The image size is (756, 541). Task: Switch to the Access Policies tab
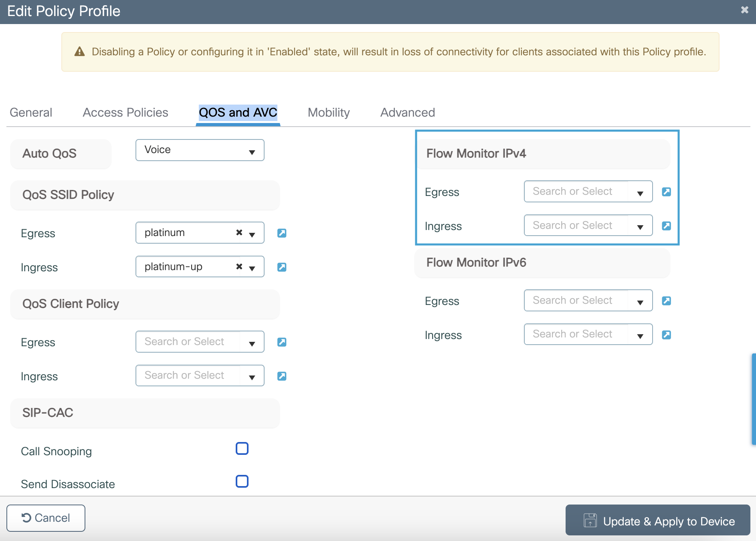(125, 113)
